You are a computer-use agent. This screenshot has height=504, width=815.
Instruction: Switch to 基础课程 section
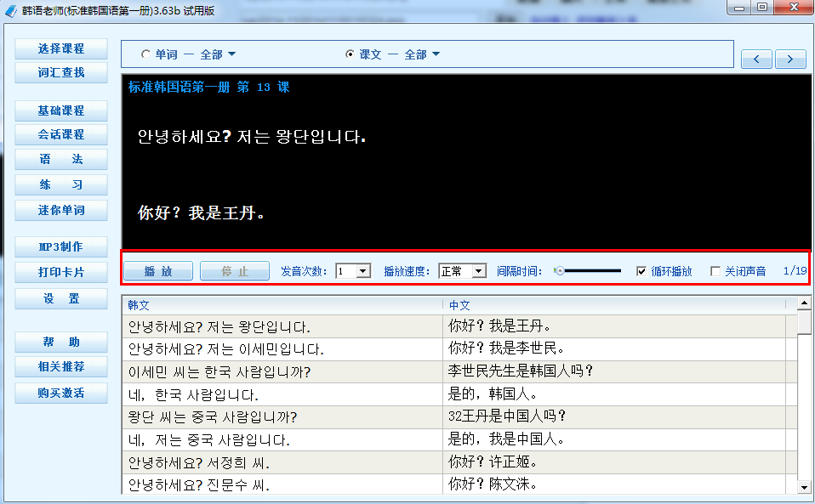[61, 111]
